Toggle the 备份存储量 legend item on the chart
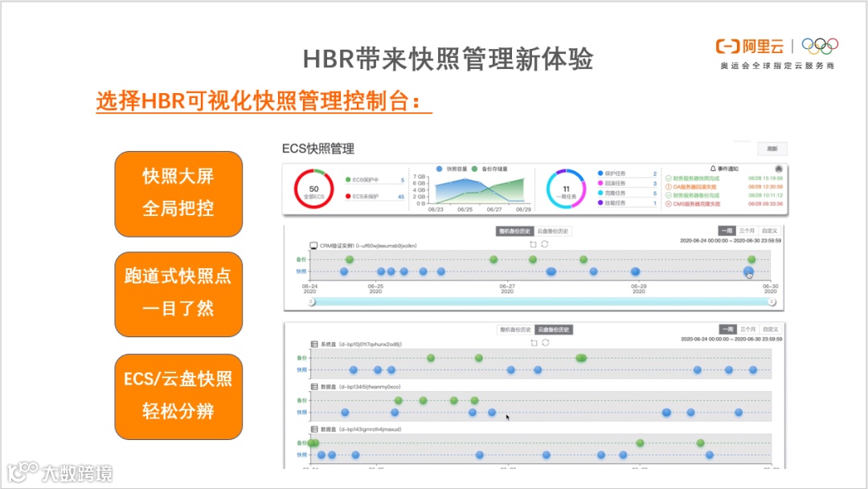Screen dimensions: 868x489 490,169
